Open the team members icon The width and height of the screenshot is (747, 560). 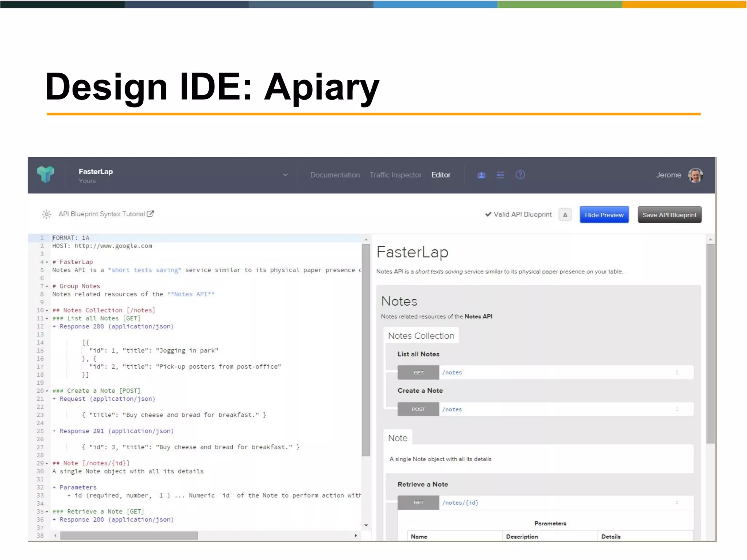[x=481, y=175]
